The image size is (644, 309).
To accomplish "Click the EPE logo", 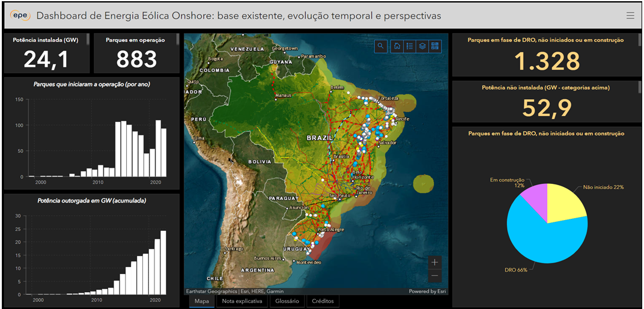I will tap(20, 16).
